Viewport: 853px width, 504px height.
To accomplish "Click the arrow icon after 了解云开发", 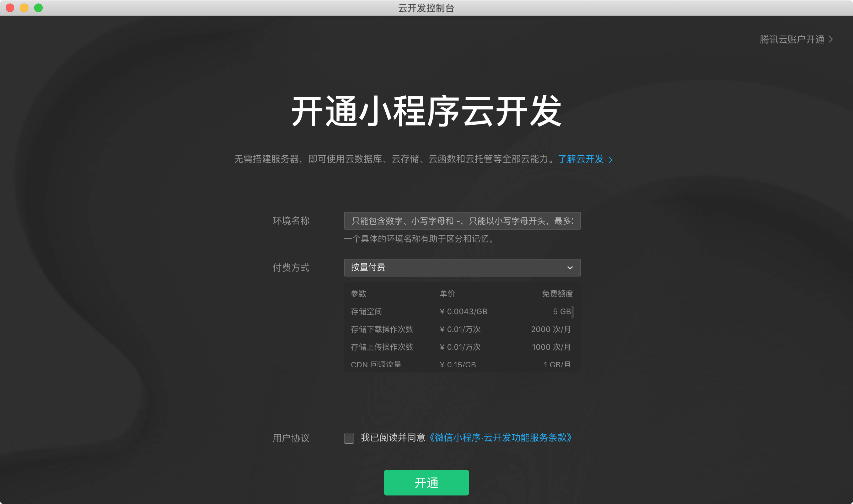I will tap(611, 160).
